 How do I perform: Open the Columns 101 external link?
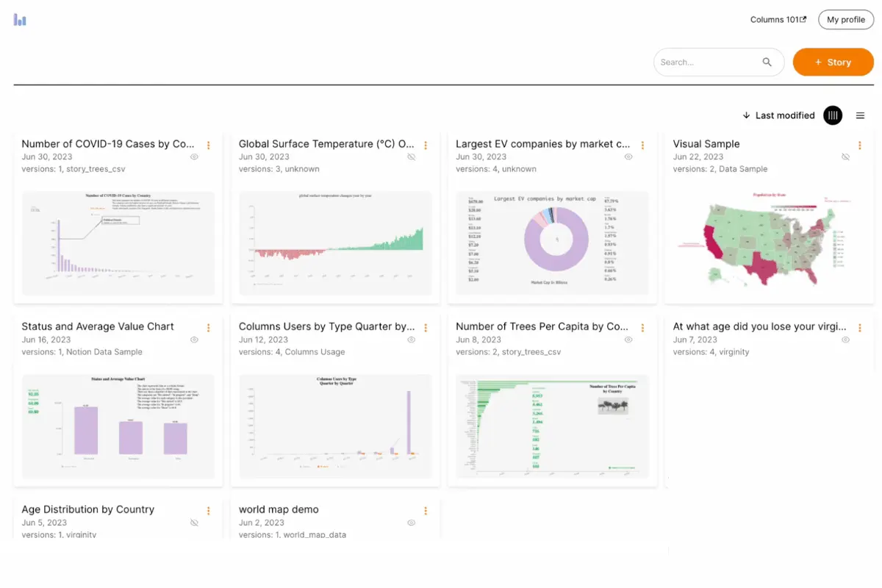click(778, 20)
